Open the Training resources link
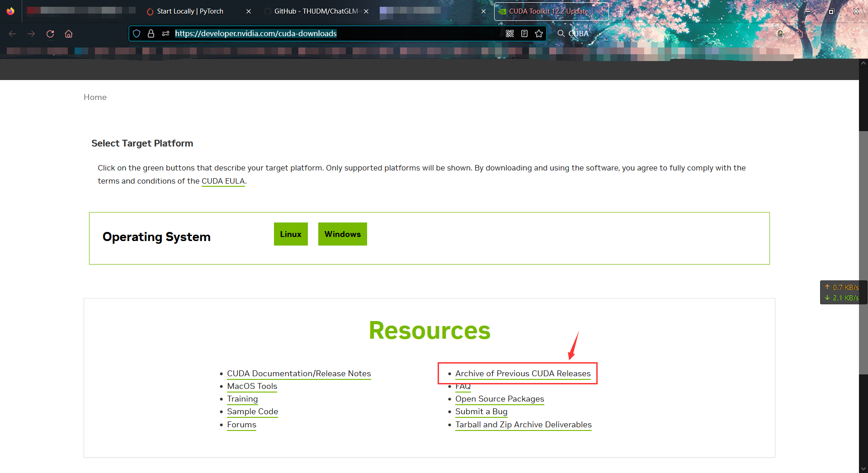 pos(242,399)
